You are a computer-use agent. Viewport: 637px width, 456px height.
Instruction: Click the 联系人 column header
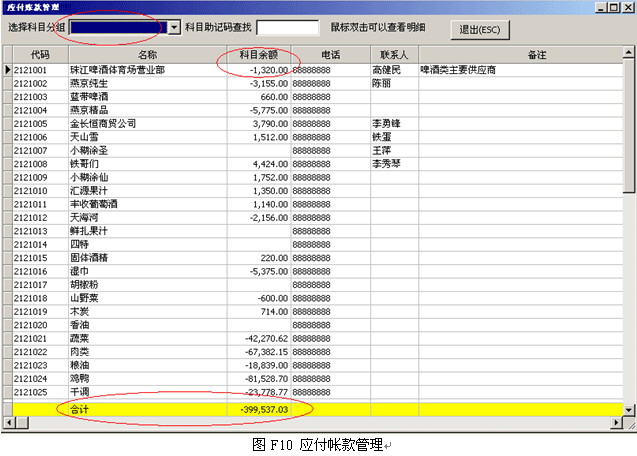(x=394, y=55)
